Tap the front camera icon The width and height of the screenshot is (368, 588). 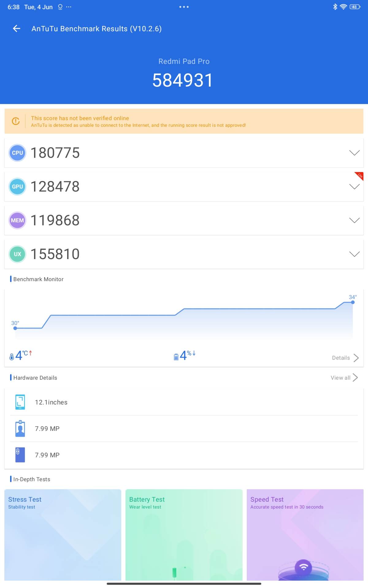tap(20, 428)
